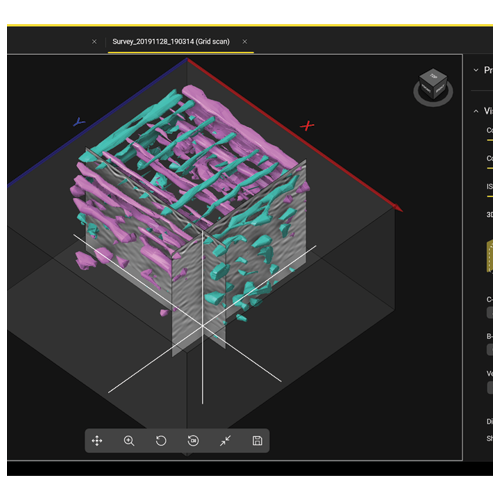Screen dimensions: 500x500
Task: Select the yellow 3D volume thumbnail
Action: [489, 256]
